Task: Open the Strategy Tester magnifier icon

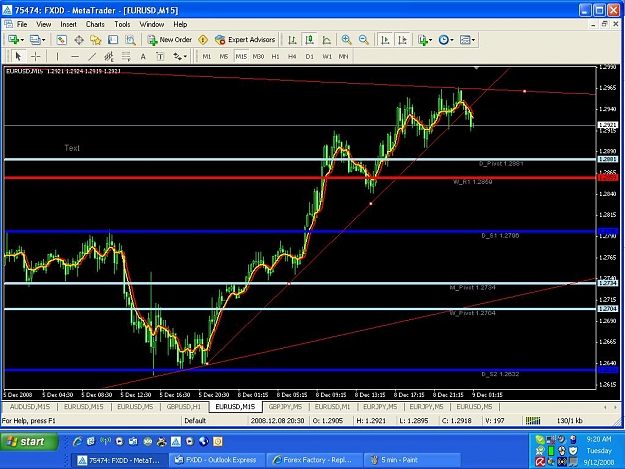Action: pos(130,40)
